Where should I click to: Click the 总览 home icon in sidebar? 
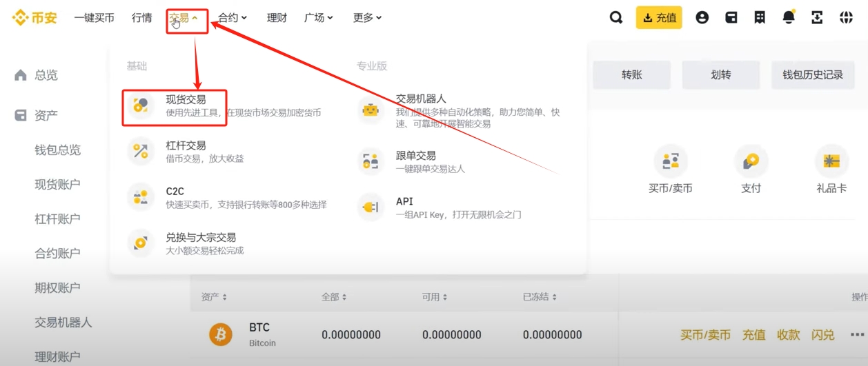(x=21, y=75)
